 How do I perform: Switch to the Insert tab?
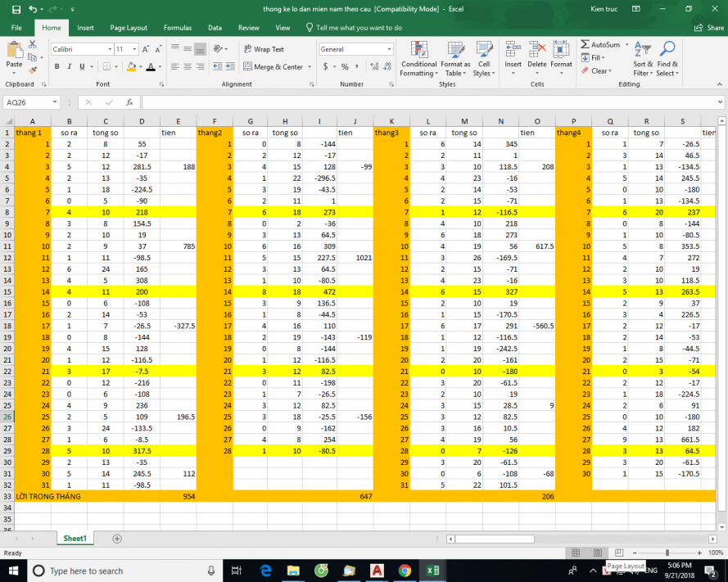coord(85,28)
